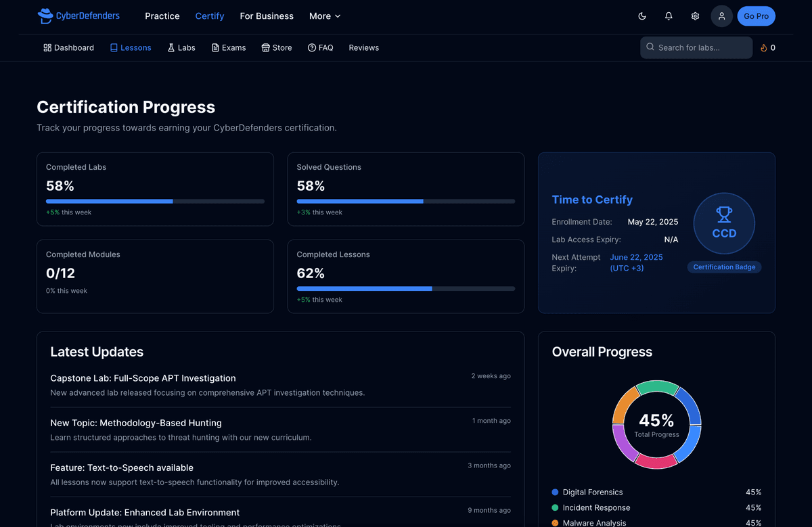Open user profile avatar
This screenshot has height=527, width=812.
click(721, 16)
